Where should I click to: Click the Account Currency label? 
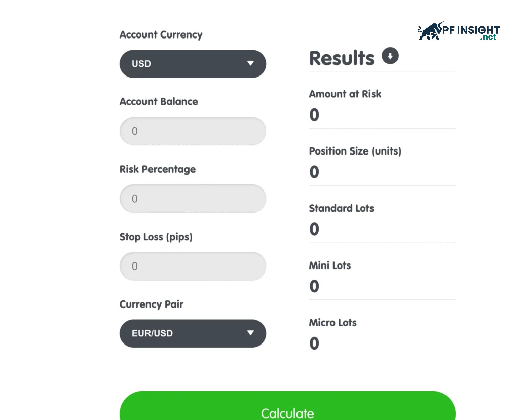pos(161,35)
